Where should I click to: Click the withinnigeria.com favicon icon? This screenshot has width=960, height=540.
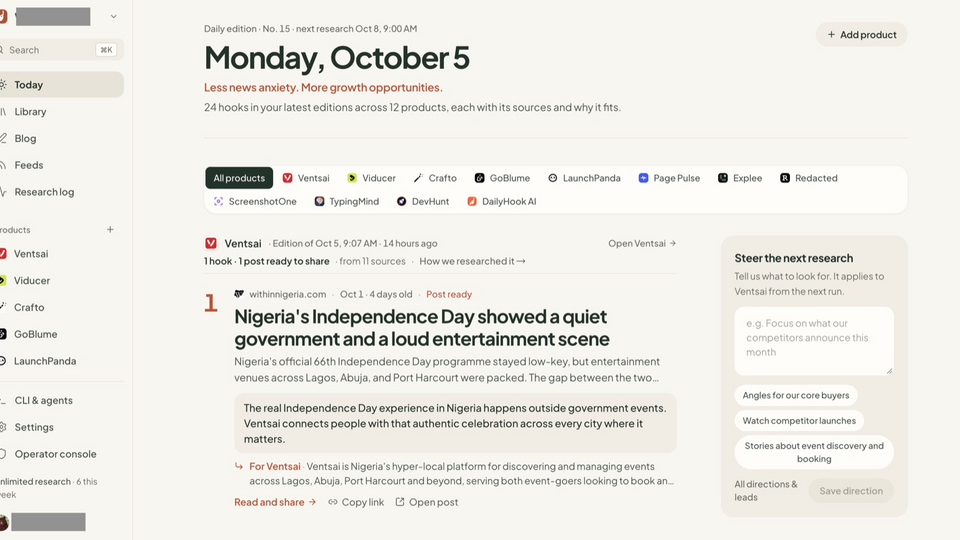pyautogui.click(x=239, y=294)
